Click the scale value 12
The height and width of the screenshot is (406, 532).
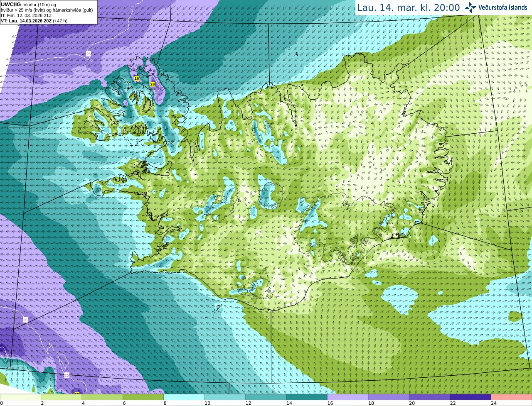pos(248,403)
